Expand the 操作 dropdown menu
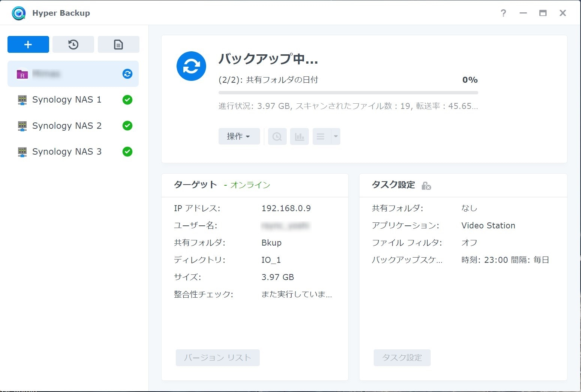This screenshot has width=581, height=392. pyautogui.click(x=239, y=137)
